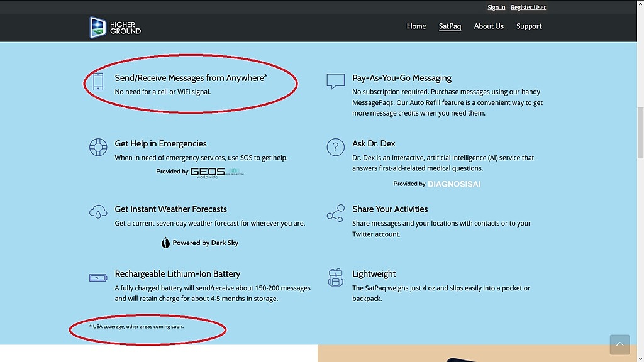The height and width of the screenshot is (362, 644).
Task: Click the cloud weather forecast icon
Action: coord(98,212)
